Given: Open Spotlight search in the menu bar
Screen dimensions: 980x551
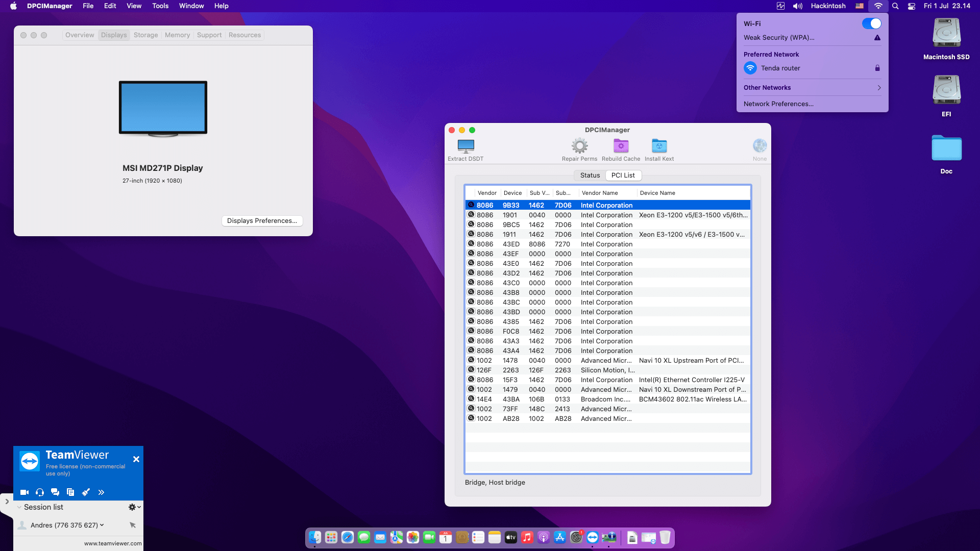Looking at the screenshot, I should pyautogui.click(x=895, y=6).
